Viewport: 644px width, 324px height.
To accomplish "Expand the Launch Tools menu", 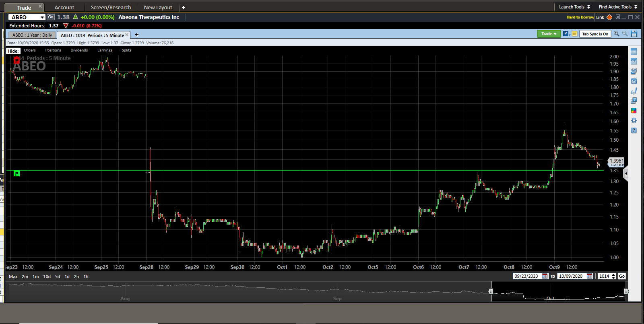I will (574, 7).
